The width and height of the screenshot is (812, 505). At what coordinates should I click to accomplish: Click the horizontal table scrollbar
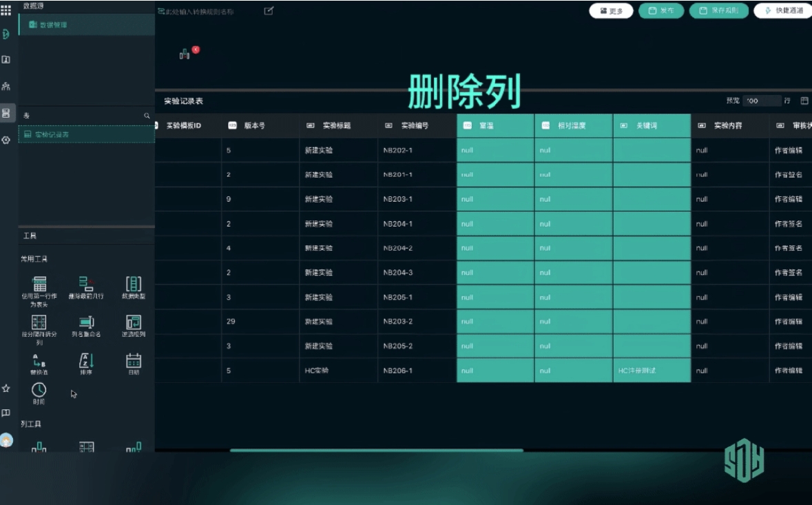[x=376, y=450]
